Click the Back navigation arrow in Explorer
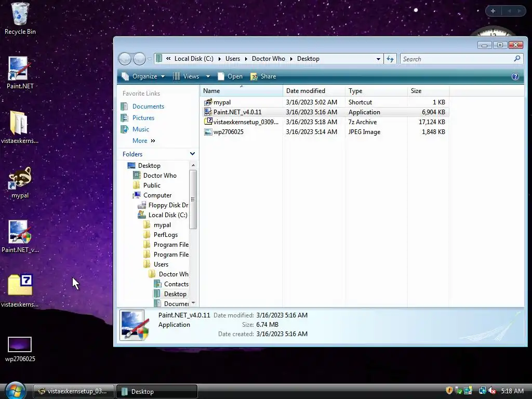The width and height of the screenshot is (532, 399). click(x=125, y=59)
